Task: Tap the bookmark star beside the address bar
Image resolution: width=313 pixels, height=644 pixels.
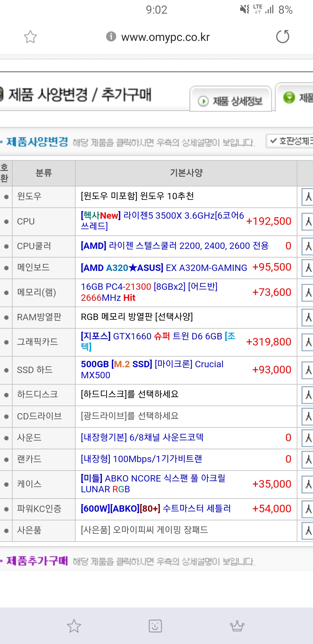Action: (x=30, y=37)
